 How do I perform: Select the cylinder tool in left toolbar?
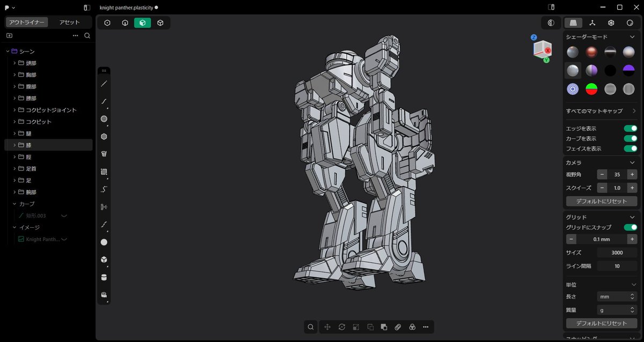tap(104, 277)
